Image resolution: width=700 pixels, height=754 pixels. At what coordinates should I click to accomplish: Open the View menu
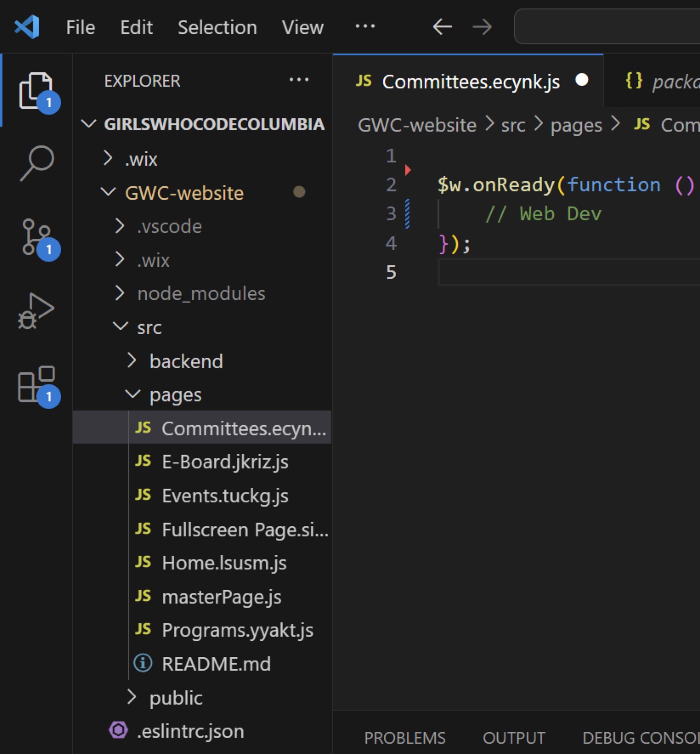[x=302, y=27]
